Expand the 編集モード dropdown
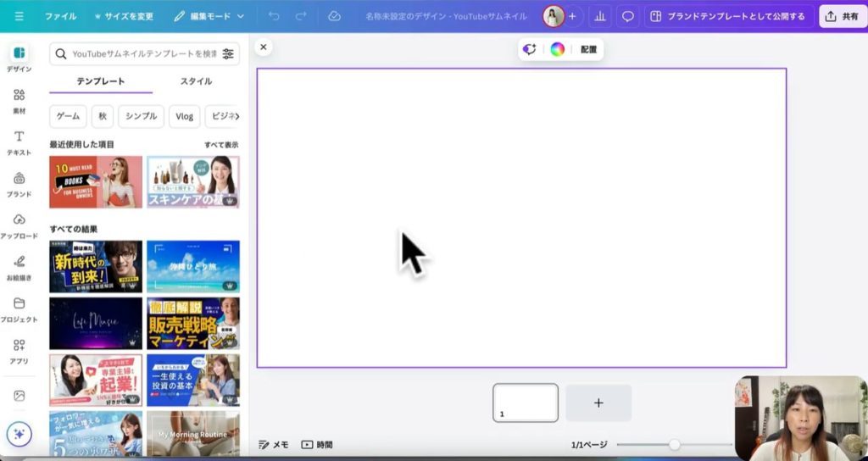The width and height of the screenshot is (868, 461). [209, 16]
